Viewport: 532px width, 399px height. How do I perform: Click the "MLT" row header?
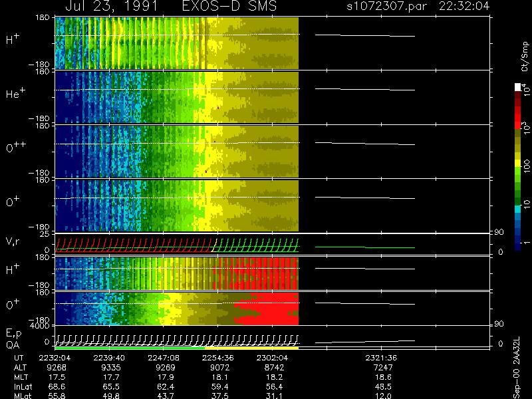[x=21, y=377]
